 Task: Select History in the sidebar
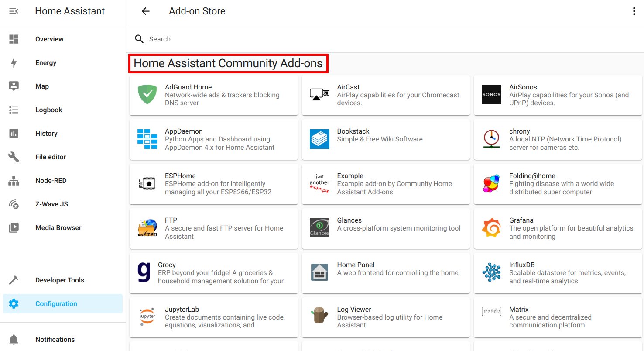click(x=63, y=134)
